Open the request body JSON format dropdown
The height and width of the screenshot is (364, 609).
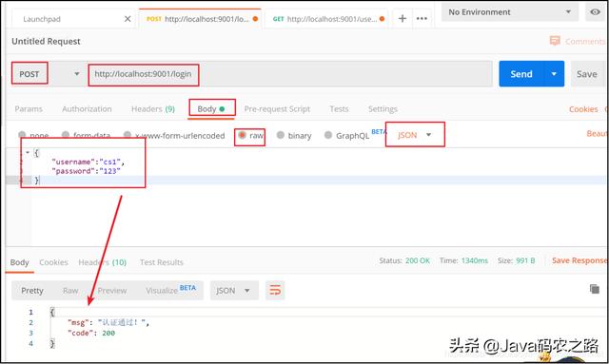(415, 135)
